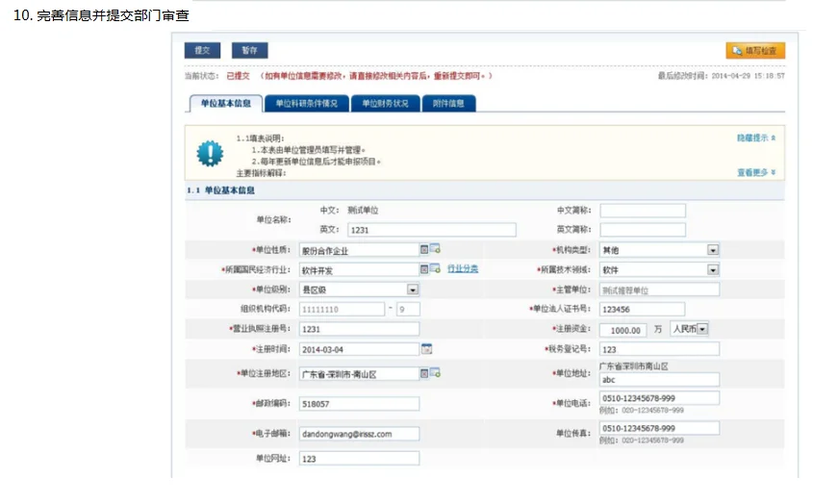This screenshot has height=504, width=838.
Task: Click the 单位电话 input field
Action: coord(659,398)
